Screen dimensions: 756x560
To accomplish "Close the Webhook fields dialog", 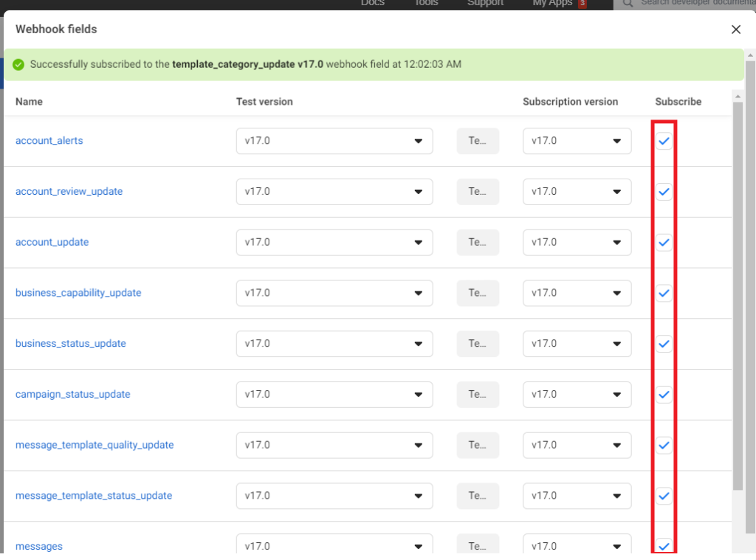I will pyautogui.click(x=736, y=30).
